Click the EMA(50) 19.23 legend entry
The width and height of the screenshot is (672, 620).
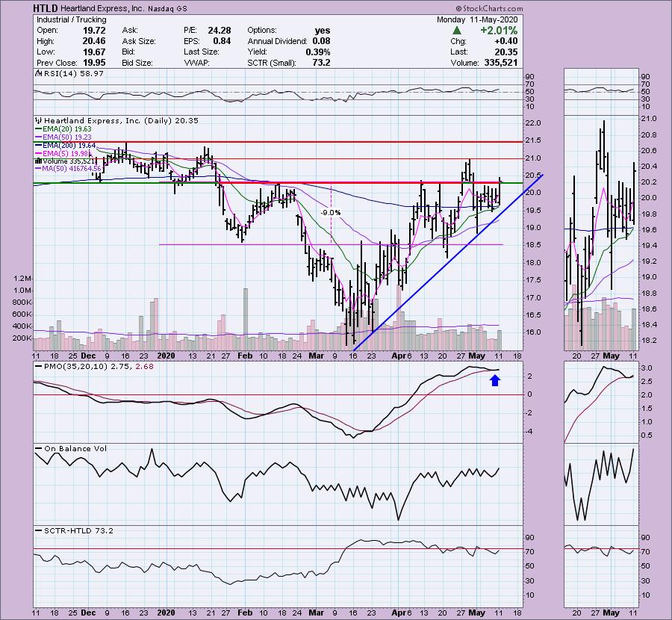tap(66, 137)
